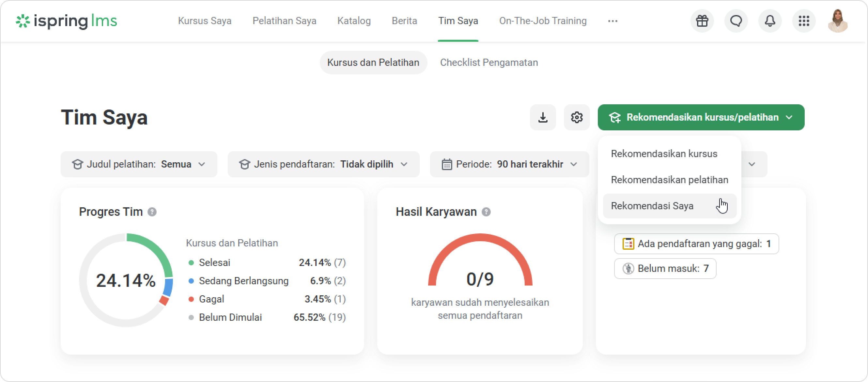
Task: Open the chat messages icon
Action: tap(736, 21)
